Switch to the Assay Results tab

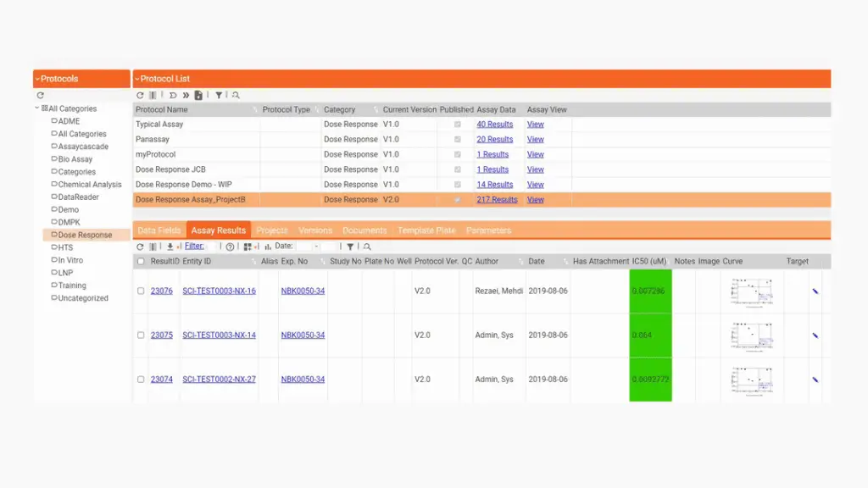coord(218,230)
